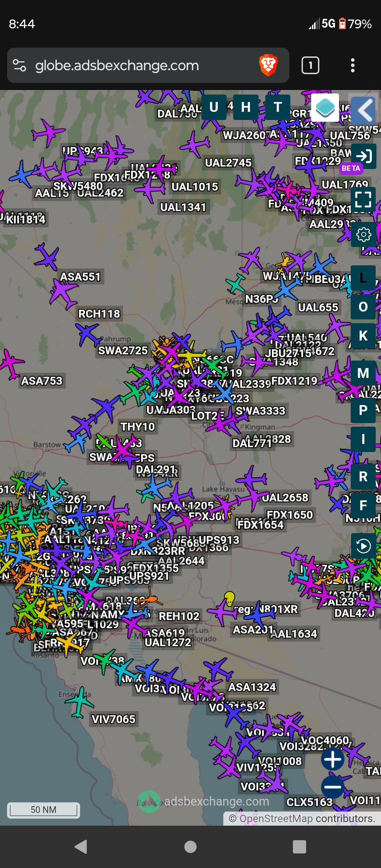Screen dimensions: 381x868
Task: Select aircraft label AAL2644
Action: click(x=181, y=561)
